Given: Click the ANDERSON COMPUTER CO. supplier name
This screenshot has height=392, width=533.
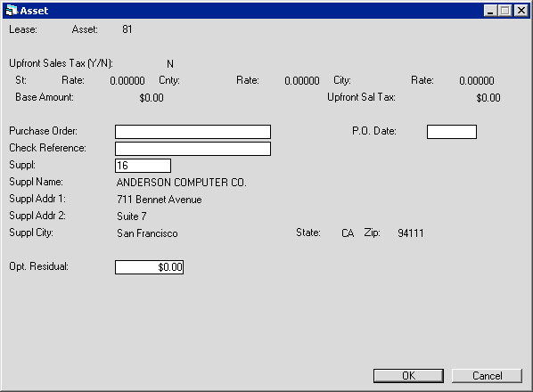Looking at the screenshot, I should pos(181,183).
